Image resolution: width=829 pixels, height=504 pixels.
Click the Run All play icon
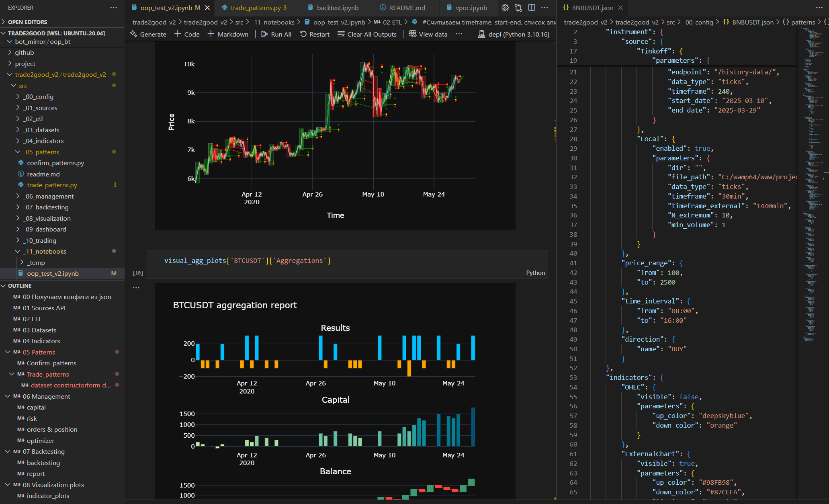tap(264, 34)
